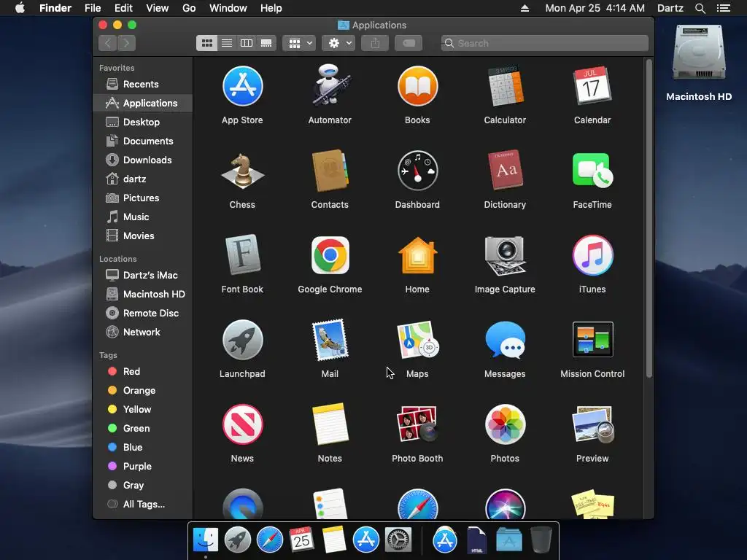Select Recents in the sidebar

click(143, 85)
